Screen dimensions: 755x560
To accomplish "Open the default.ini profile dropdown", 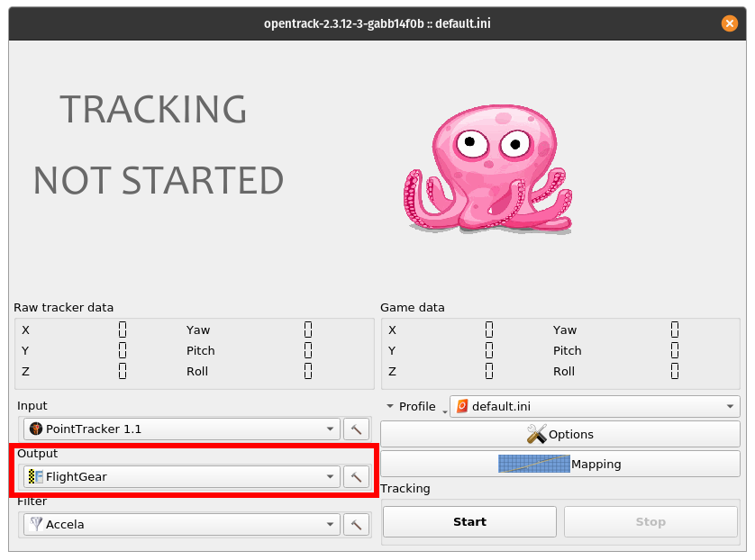I will (595, 407).
